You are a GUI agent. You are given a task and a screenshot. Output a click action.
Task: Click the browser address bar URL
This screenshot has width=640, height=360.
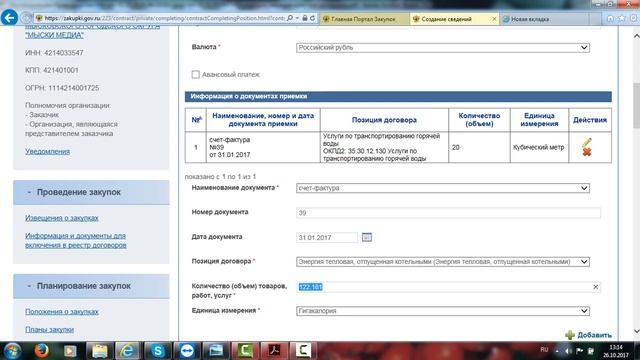point(163,18)
